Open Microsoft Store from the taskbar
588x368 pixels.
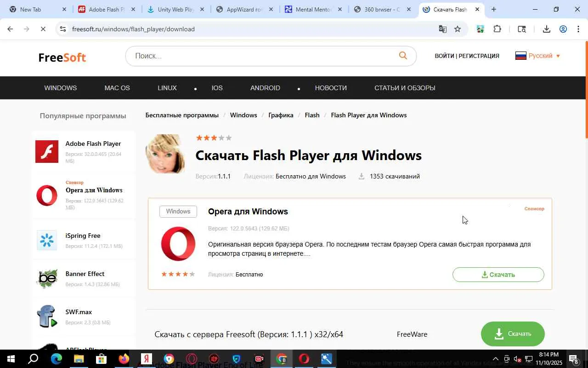click(x=101, y=359)
